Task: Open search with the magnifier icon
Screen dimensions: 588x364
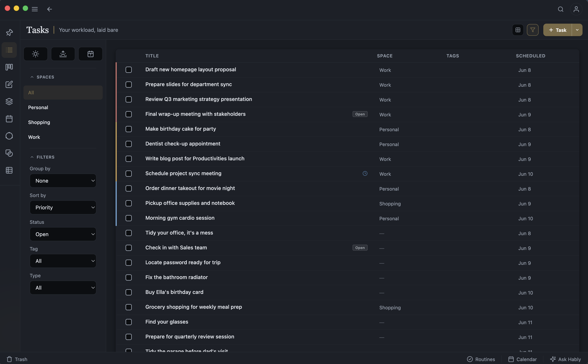Action: [561, 9]
